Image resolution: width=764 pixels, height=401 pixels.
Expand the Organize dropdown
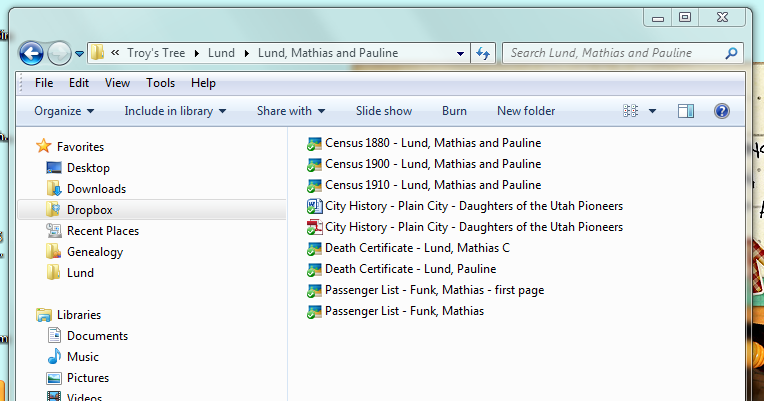64,111
